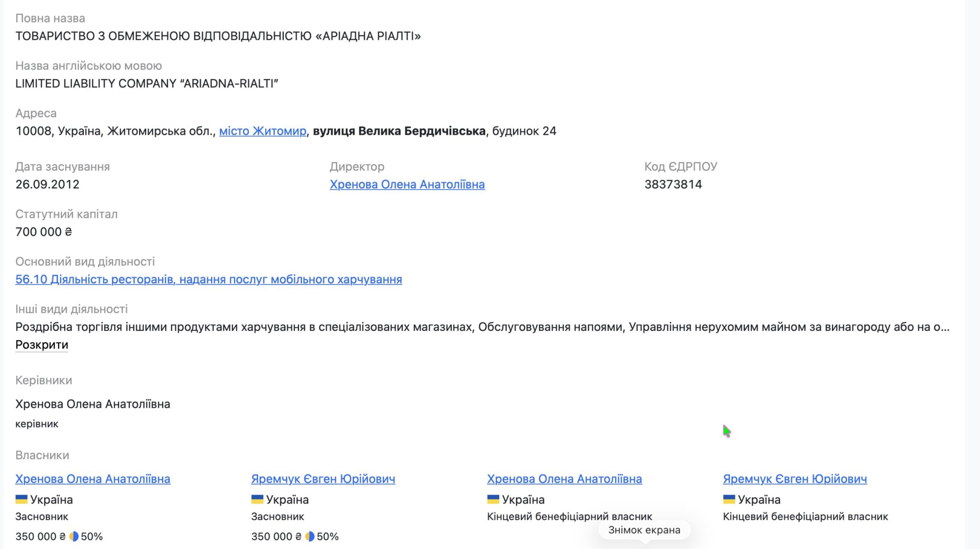Image resolution: width=980 pixels, height=549 pixels.
Task: Click Ukraine flag under first Хренова owner
Action: 21,499
